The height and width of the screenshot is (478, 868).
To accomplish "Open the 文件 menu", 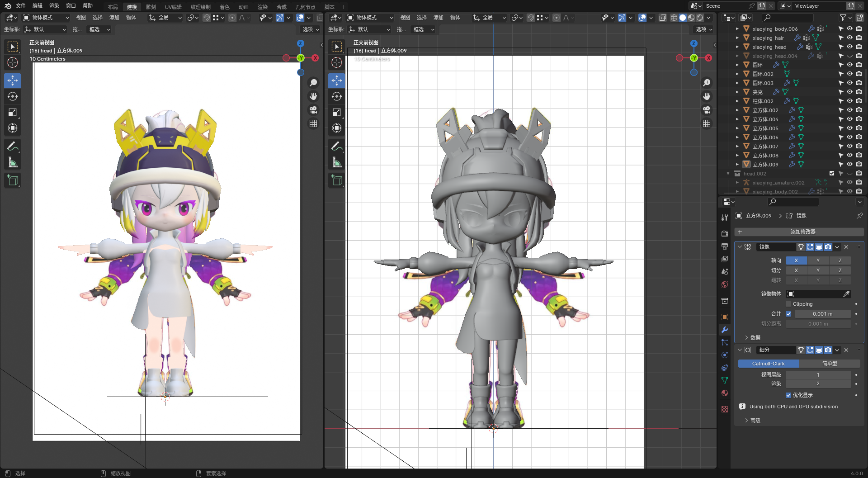I will click(x=21, y=6).
